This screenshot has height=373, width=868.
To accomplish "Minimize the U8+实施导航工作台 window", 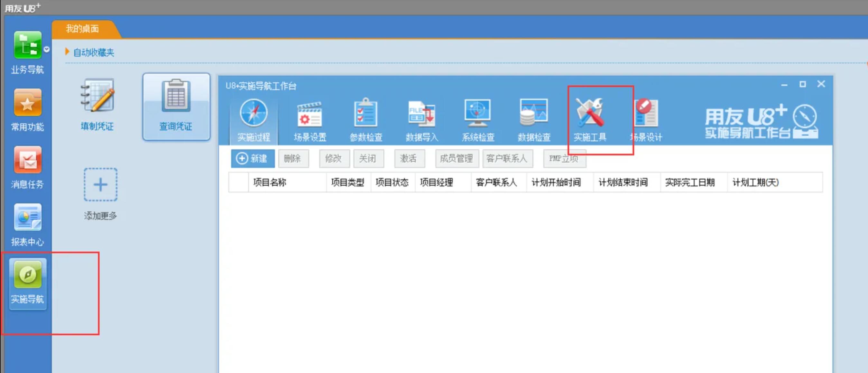I will pos(784,85).
